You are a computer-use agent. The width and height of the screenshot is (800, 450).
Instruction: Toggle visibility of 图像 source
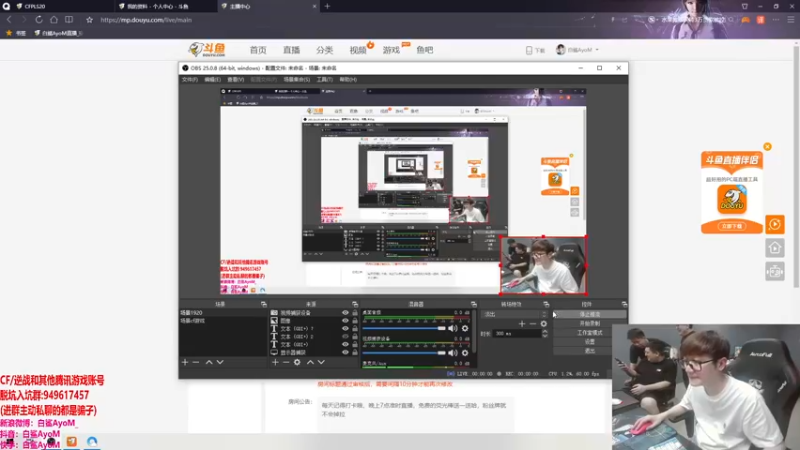click(x=345, y=320)
